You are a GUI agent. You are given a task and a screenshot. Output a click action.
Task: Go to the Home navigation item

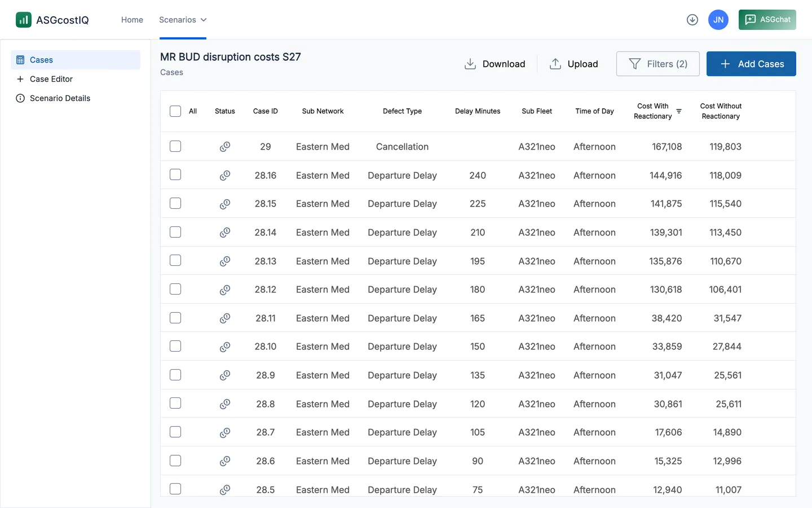[132, 20]
